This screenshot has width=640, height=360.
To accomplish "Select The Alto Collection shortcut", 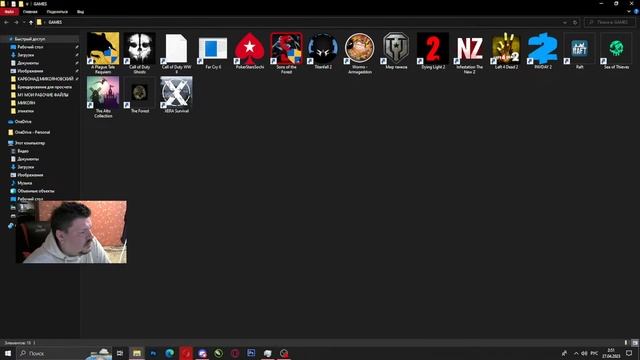I will click(103, 97).
